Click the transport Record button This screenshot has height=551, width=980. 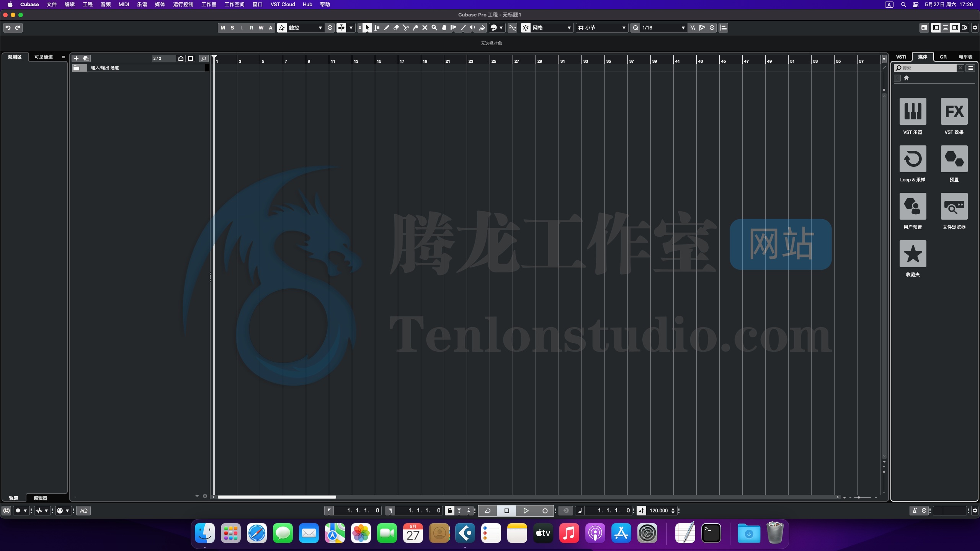pos(545,510)
